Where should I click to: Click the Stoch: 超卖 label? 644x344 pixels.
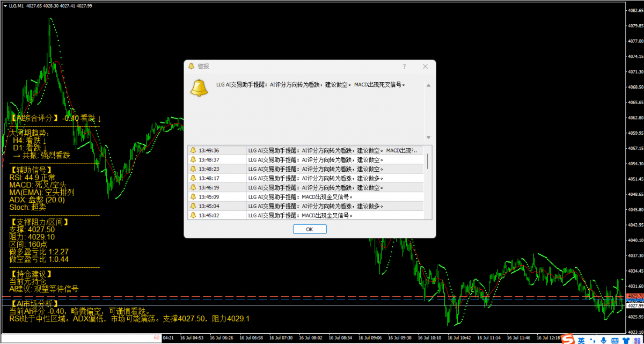coord(28,207)
